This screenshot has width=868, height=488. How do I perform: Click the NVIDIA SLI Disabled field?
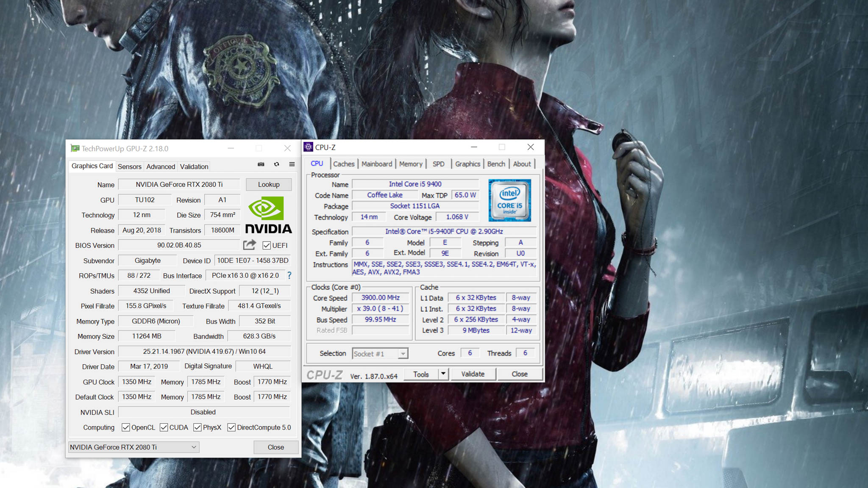(204, 412)
